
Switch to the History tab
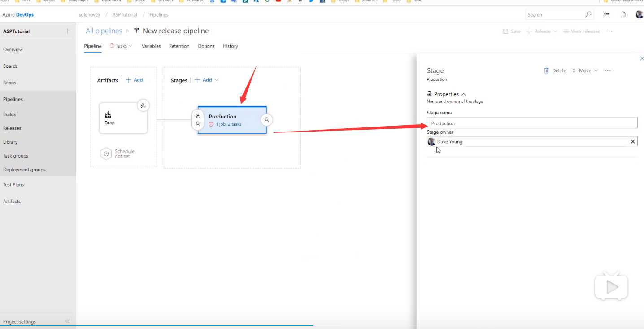click(231, 46)
